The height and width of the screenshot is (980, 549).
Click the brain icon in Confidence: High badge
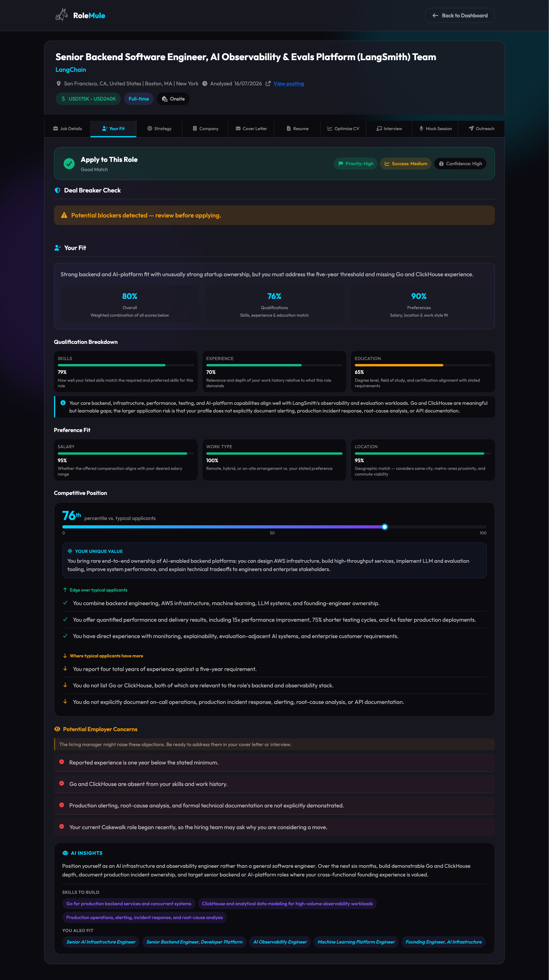pyautogui.click(x=441, y=164)
